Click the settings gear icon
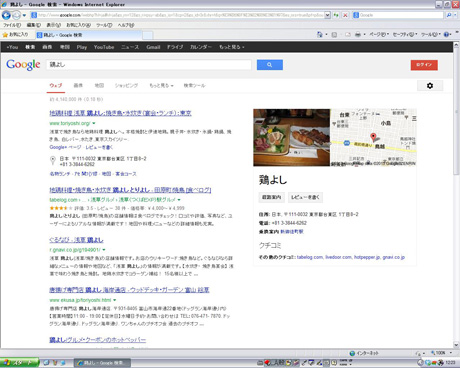The height and width of the screenshot is (368, 460). (430, 86)
